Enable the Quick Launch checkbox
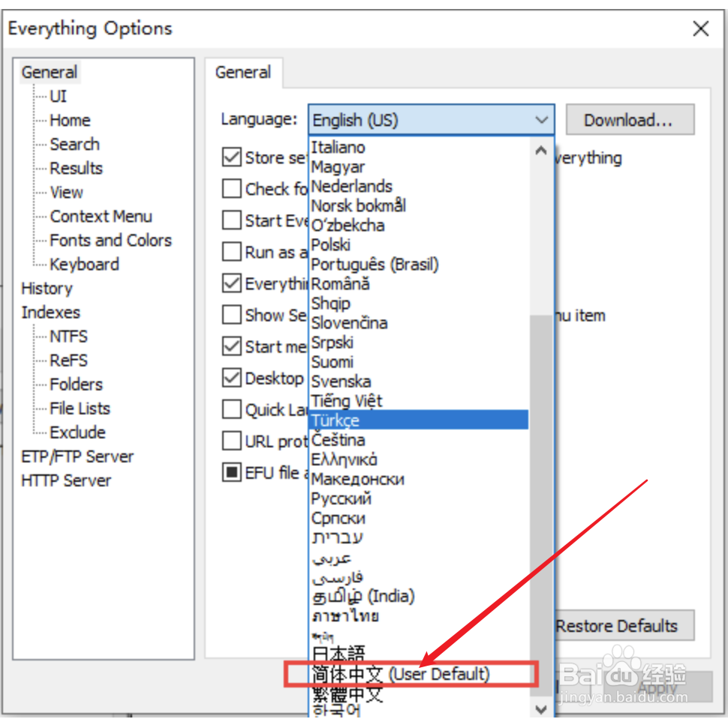Screen dimensions: 728x722 coord(231,409)
